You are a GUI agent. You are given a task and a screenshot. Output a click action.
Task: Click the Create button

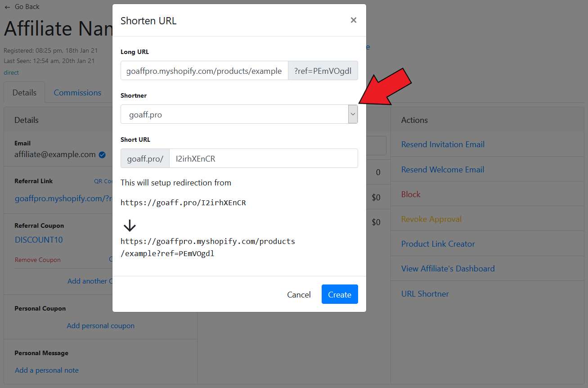point(340,294)
